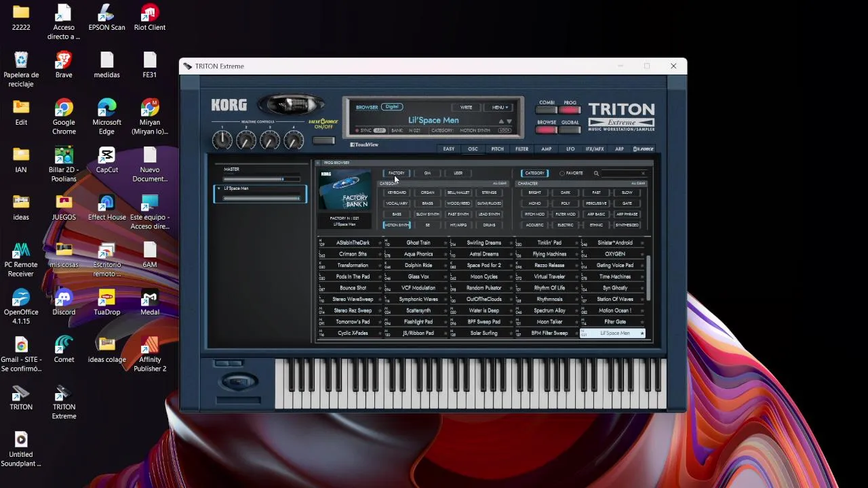Click the program list scrollbar
Image resolution: width=868 pixels, height=488 pixels.
point(648,278)
